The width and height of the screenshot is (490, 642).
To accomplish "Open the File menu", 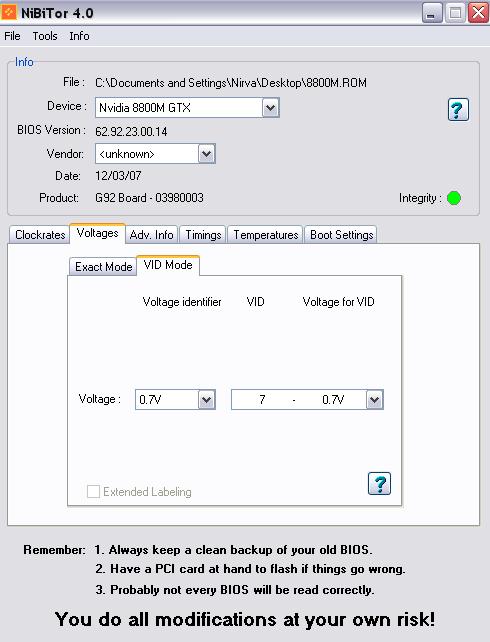I will coord(12,36).
